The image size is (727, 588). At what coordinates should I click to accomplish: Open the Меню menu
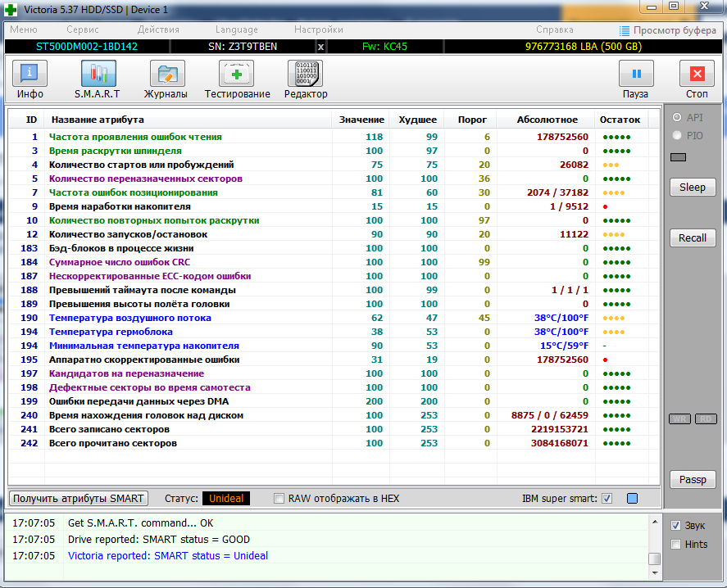point(24,29)
